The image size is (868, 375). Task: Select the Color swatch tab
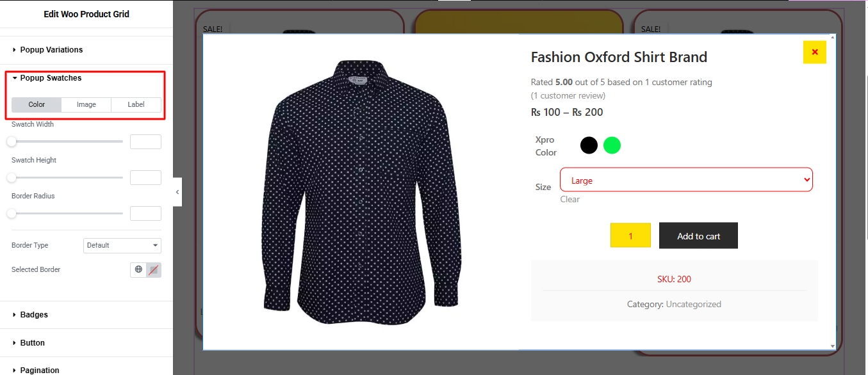(x=37, y=105)
